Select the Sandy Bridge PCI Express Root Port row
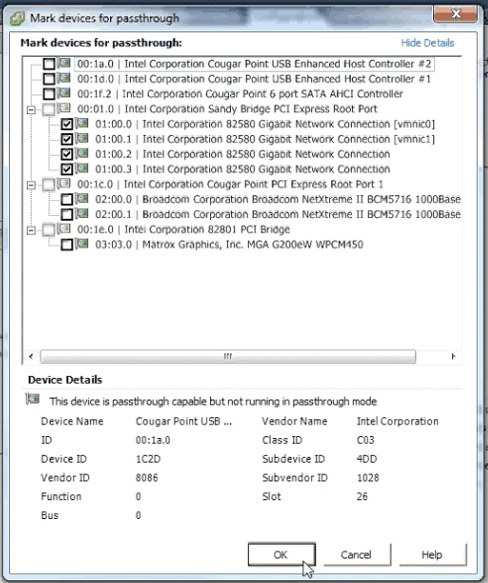488x583 pixels. tap(228, 109)
